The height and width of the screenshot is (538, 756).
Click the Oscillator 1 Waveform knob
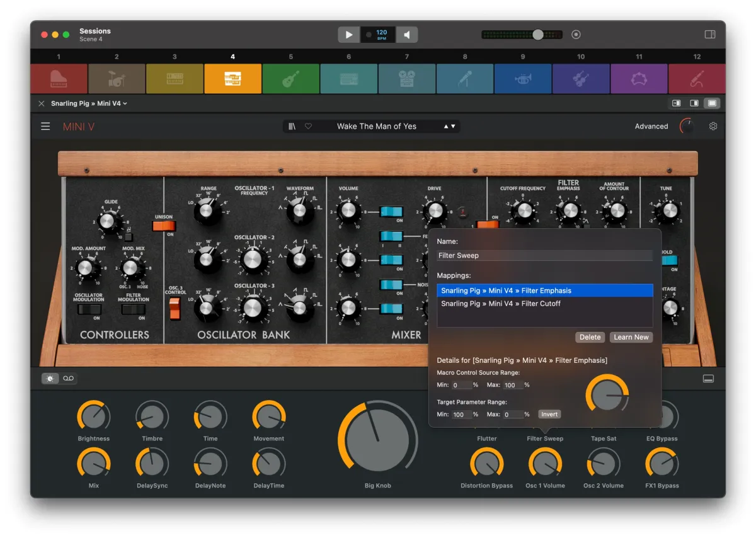pos(300,211)
